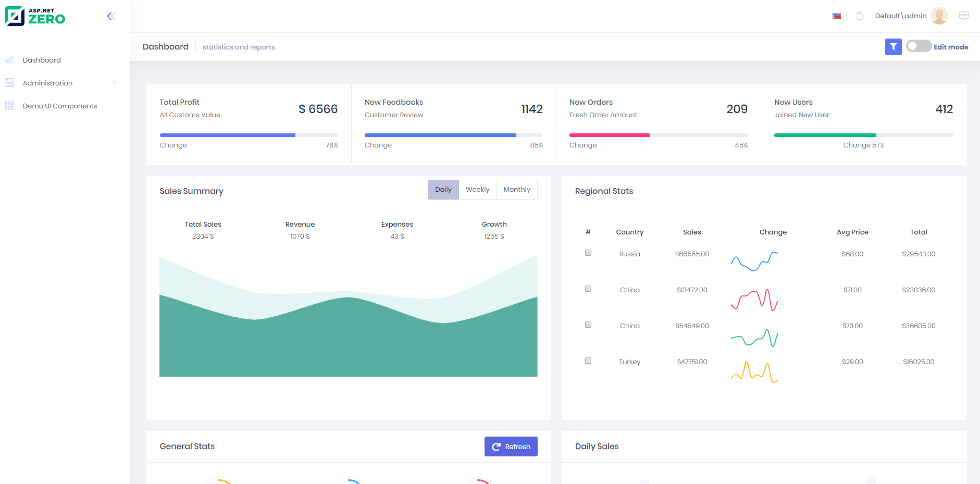Switch to the Weekly sales tab
The width and height of the screenshot is (980, 484).
[477, 189]
